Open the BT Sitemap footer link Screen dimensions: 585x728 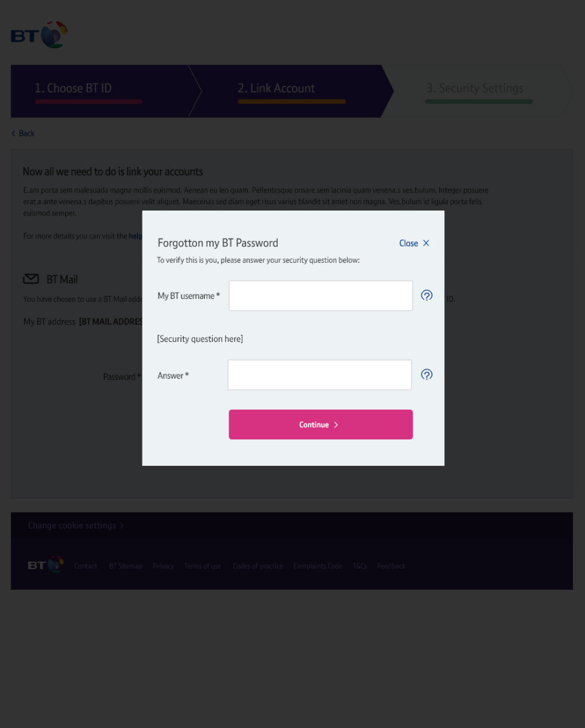pos(126,566)
